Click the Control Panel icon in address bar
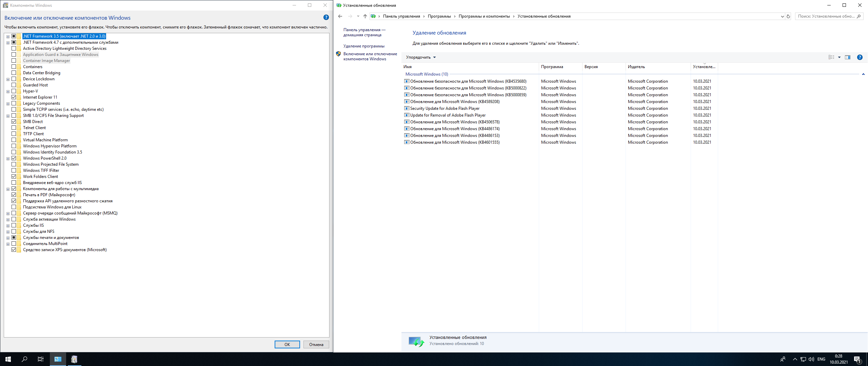Image resolution: width=868 pixels, height=366 pixels. point(373,16)
